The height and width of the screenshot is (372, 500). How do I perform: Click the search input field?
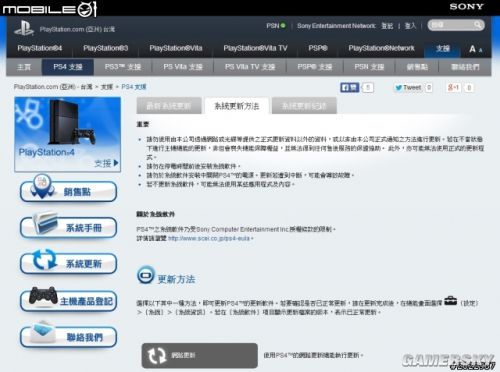point(452,25)
